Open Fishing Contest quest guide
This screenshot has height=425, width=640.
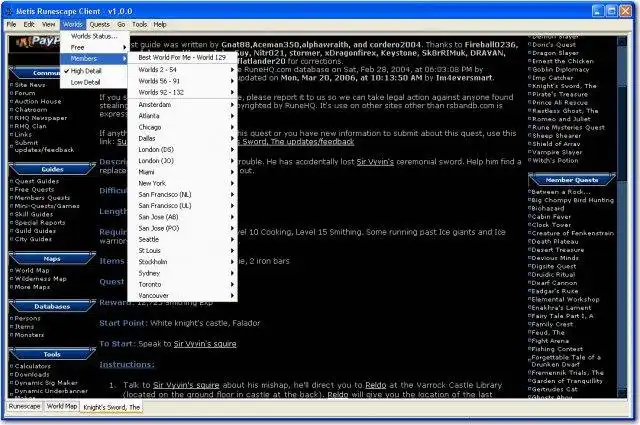click(x=557, y=349)
